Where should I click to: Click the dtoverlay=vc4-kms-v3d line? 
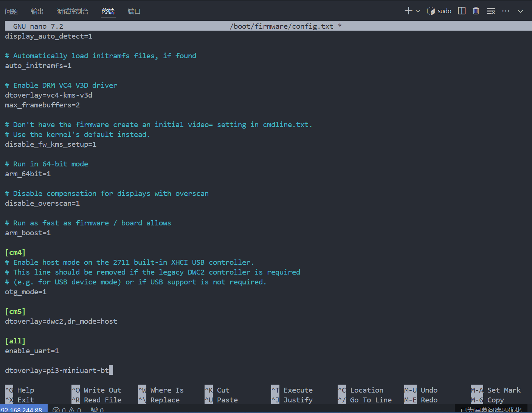[x=48, y=95]
